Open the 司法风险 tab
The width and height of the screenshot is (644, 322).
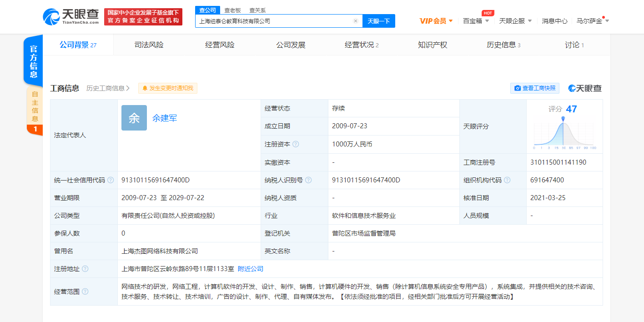point(150,44)
